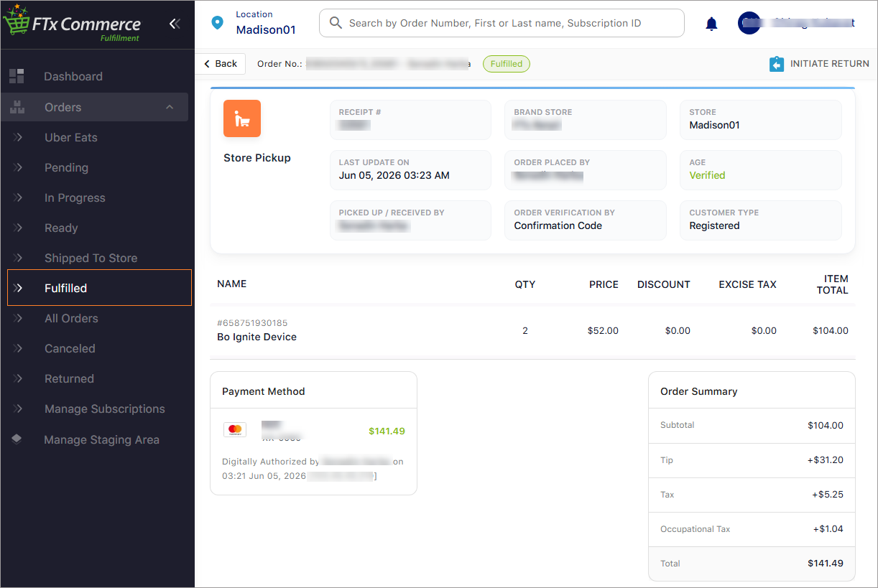The image size is (878, 588).
Task: Click the INITIATE RETURN button
Action: 819,64
